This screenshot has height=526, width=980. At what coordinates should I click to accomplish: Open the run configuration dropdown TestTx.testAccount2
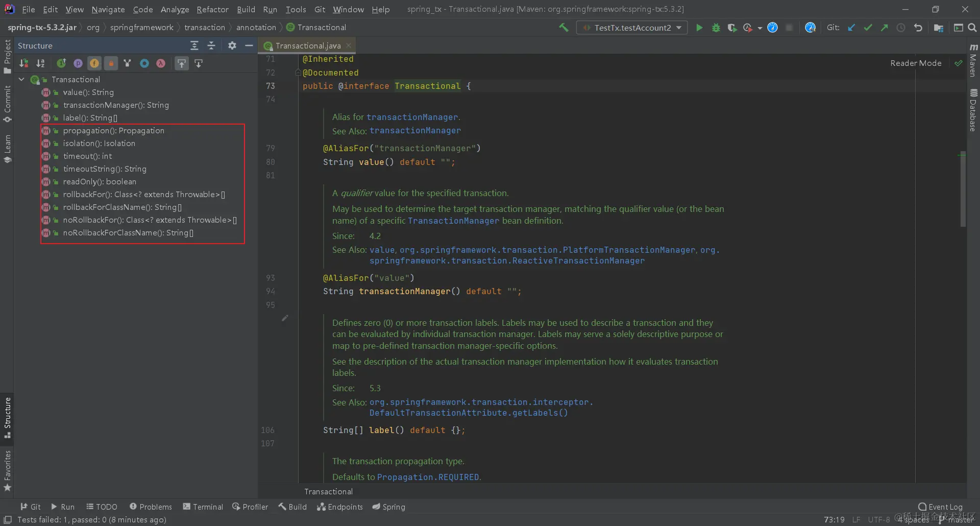pos(632,28)
